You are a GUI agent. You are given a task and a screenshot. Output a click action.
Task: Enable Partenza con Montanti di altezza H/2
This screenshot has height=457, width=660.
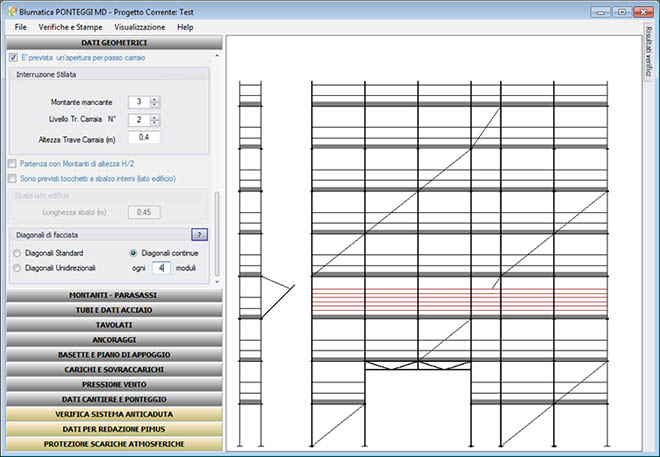point(12,163)
